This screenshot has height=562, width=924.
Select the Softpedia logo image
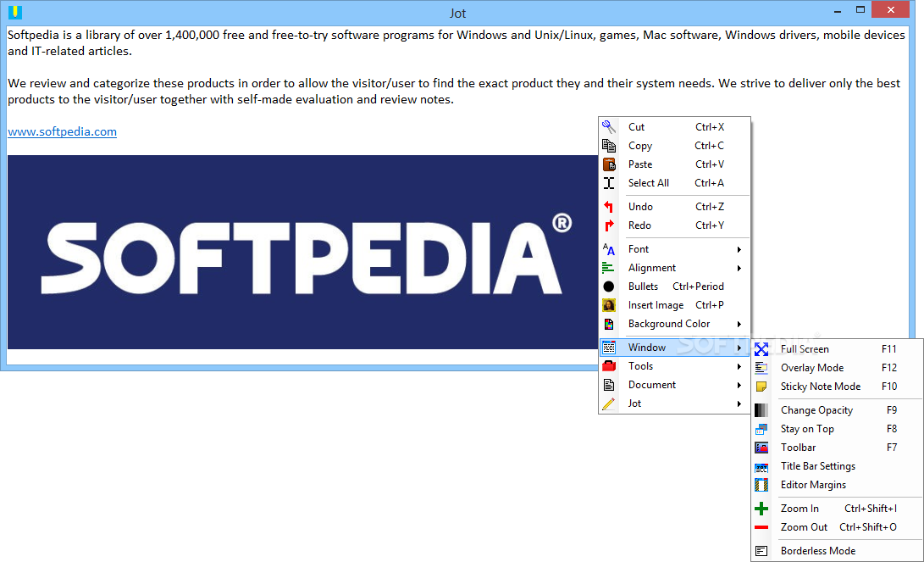tap(303, 252)
